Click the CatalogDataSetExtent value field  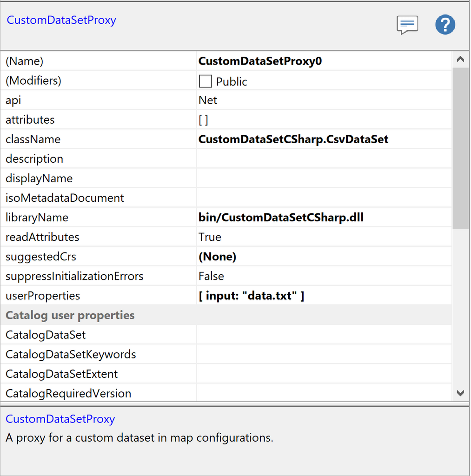(324, 374)
